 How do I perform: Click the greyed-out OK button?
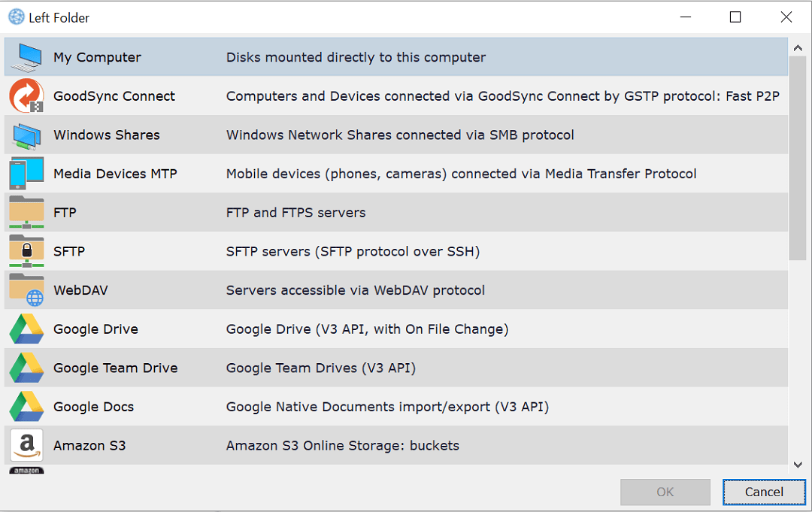coord(665,492)
